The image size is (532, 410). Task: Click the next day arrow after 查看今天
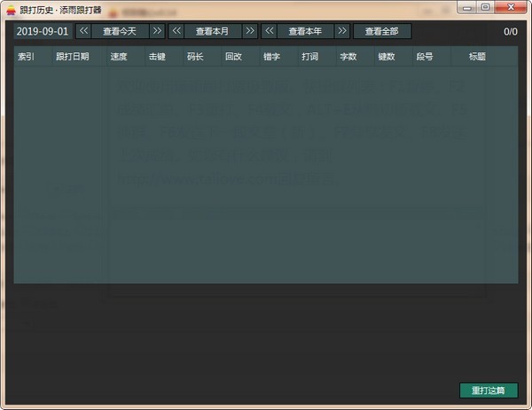coord(157,31)
